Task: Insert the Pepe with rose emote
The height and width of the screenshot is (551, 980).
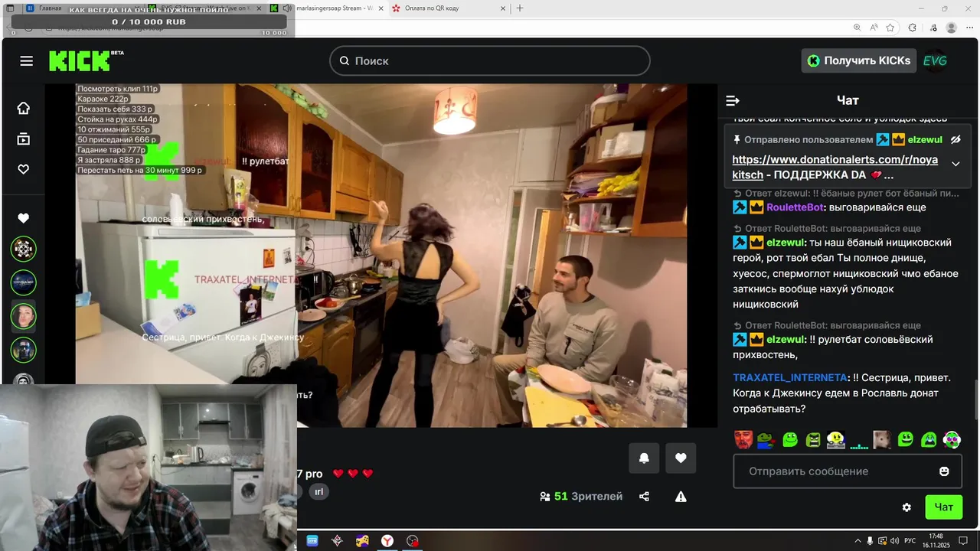Action: [x=766, y=439]
